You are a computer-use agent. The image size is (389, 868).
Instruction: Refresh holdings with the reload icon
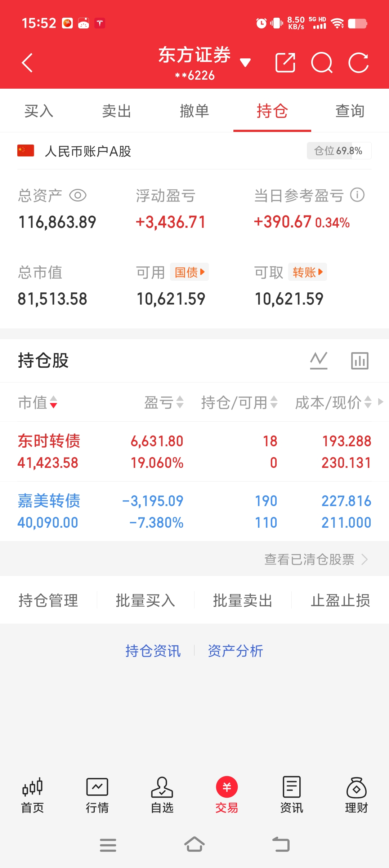pos(359,63)
